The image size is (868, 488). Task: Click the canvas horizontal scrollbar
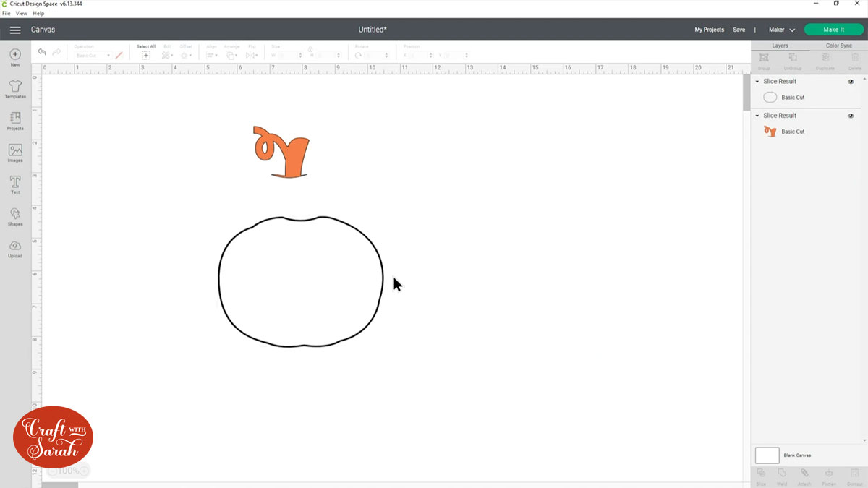[60, 484]
